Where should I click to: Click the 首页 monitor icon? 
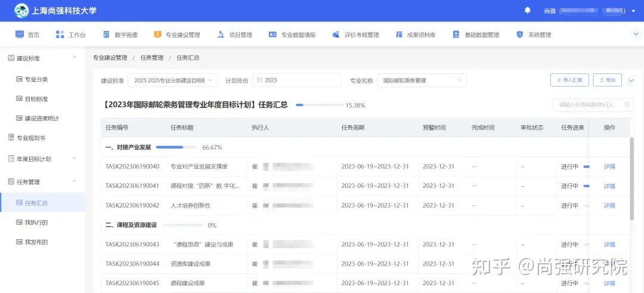(x=19, y=35)
